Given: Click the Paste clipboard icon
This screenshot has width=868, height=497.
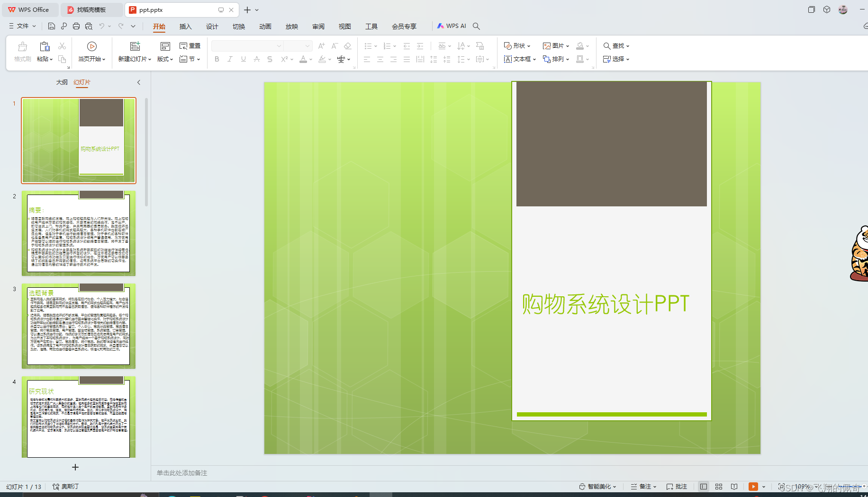Looking at the screenshot, I should click(x=45, y=46).
